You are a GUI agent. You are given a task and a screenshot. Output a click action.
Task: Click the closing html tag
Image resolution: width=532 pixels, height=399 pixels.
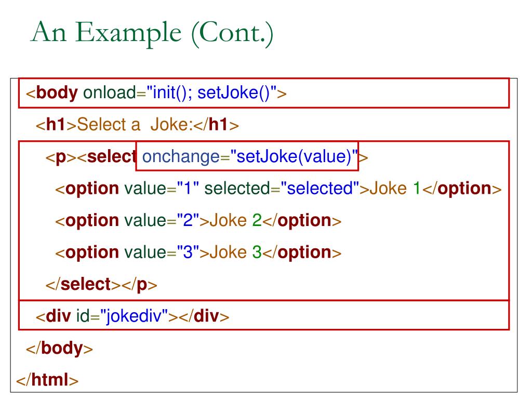tap(47, 380)
